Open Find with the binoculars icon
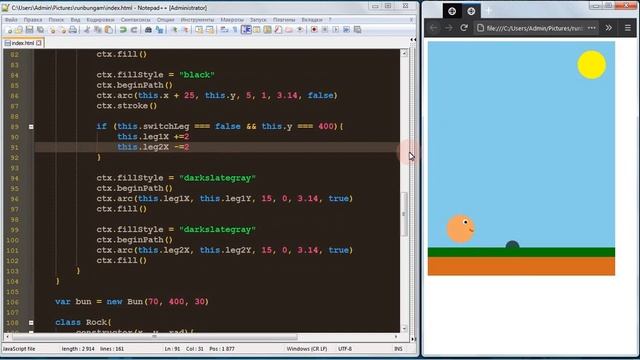Image resolution: width=640 pixels, height=360 pixels. 148,29
